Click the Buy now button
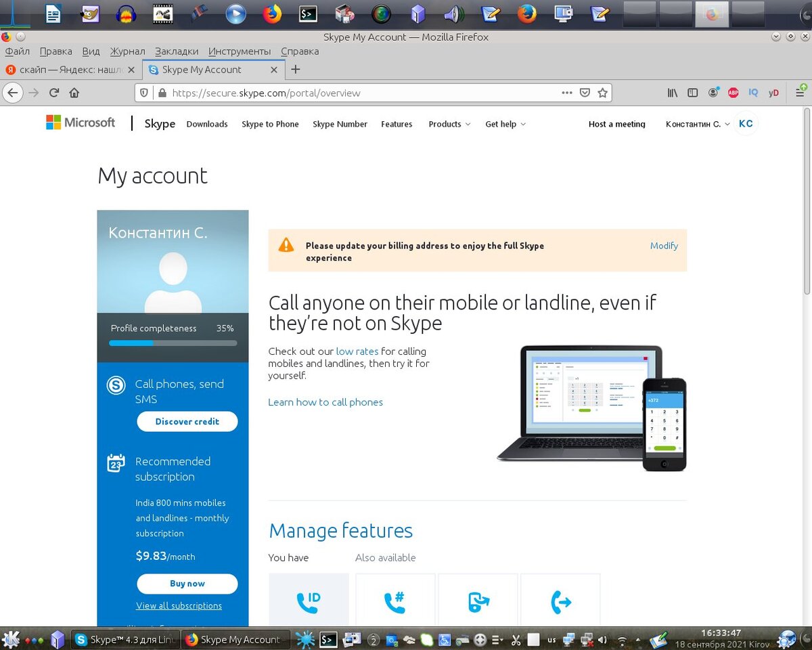812x650 pixels. 187,584
